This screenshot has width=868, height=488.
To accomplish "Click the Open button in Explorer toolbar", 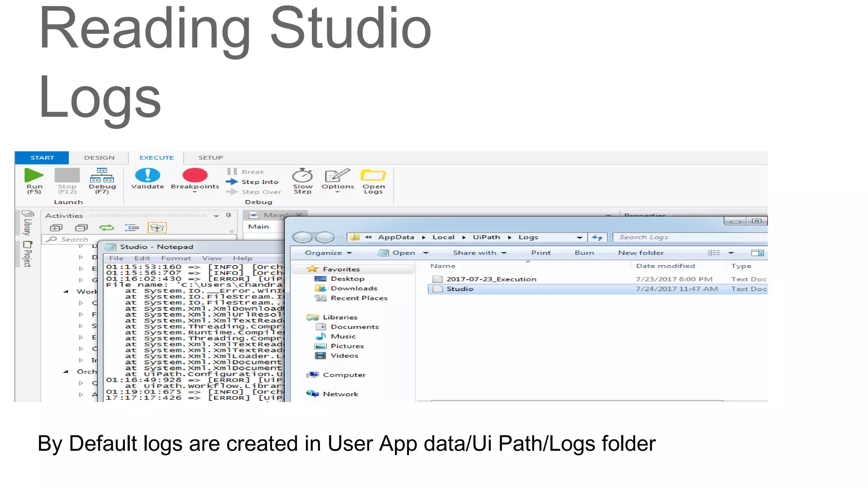I will (397, 253).
